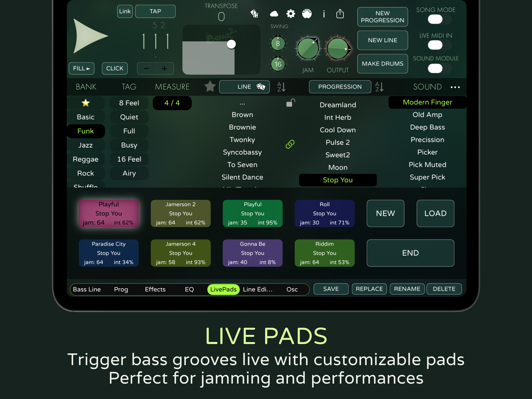Open the three-dots menu next to SOUND
Viewport: 532px width, 399px height.
(455, 87)
